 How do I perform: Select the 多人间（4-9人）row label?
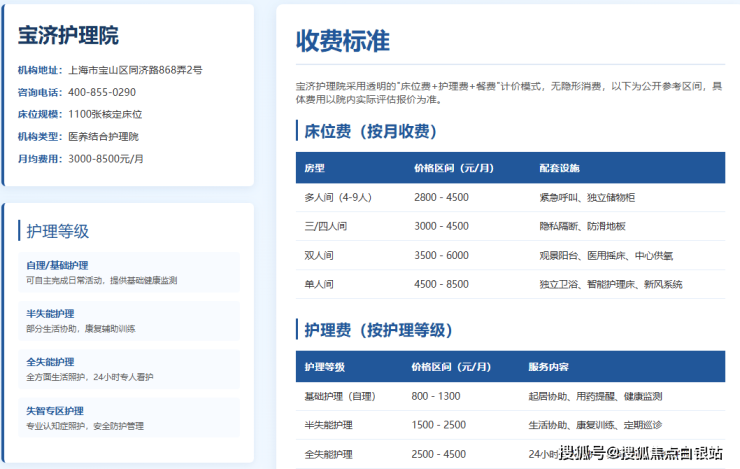[338, 197]
